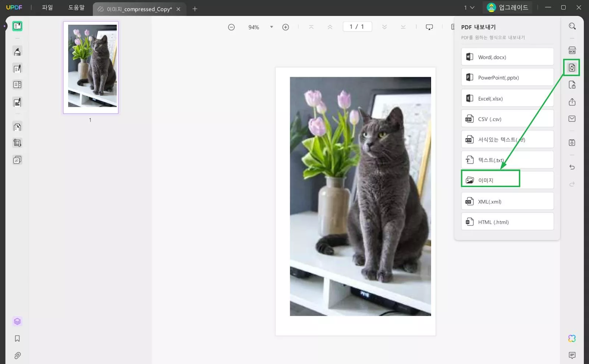This screenshot has width=589, height=364.
Task: Select the highlighter comment tool in left sidebar
Action: pyautogui.click(x=17, y=51)
